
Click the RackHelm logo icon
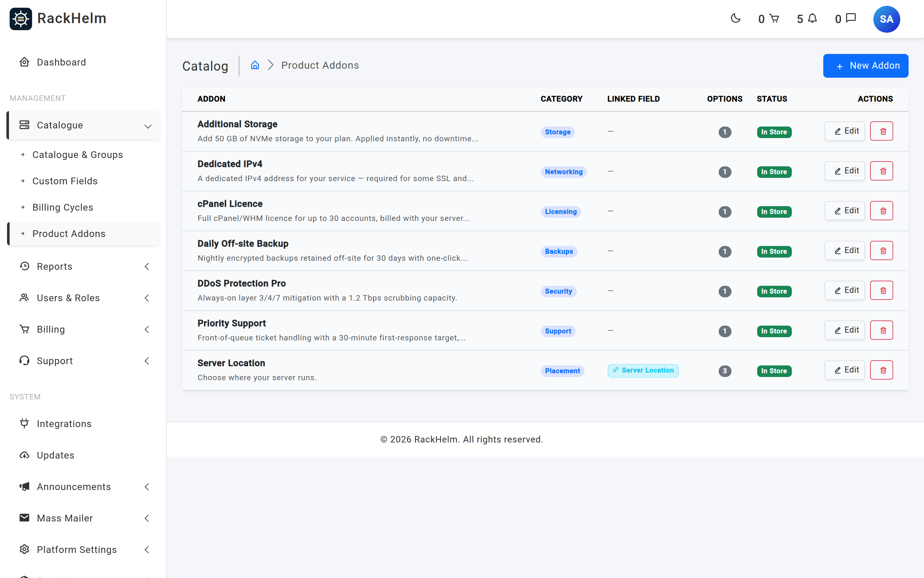click(x=21, y=19)
